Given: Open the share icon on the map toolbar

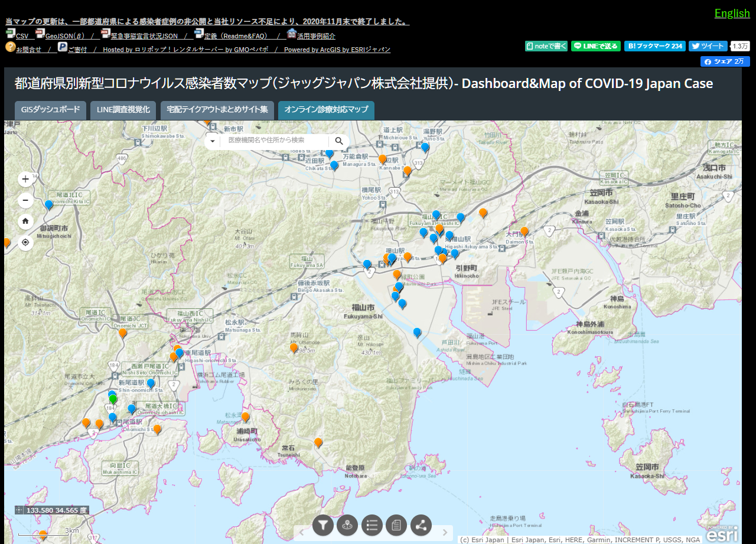Looking at the screenshot, I should pos(421,525).
